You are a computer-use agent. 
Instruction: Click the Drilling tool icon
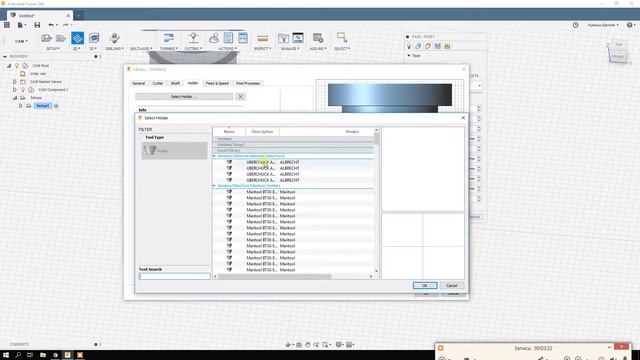pos(114,38)
